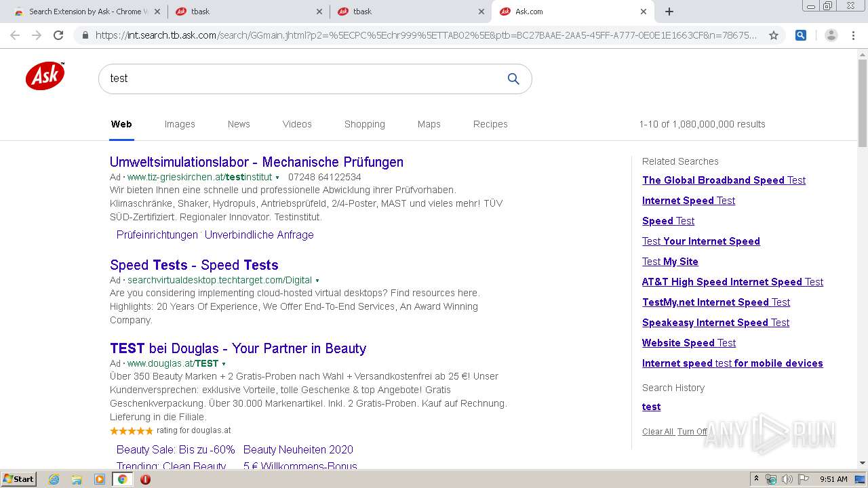View site security padlock info

pos(85,35)
